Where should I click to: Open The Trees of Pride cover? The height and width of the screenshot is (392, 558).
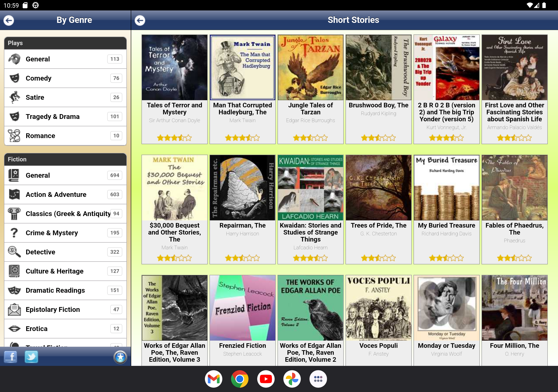(379, 188)
